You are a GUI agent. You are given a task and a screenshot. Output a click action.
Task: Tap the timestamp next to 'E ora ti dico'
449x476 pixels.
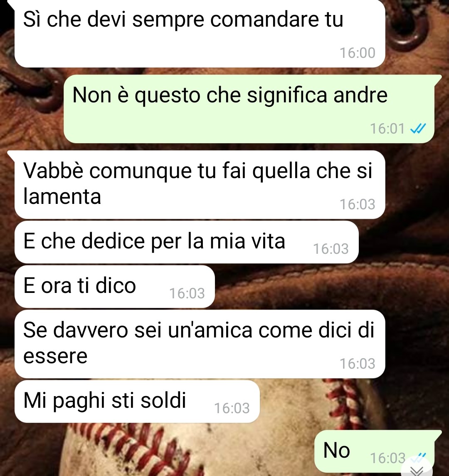tap(187, 293)
